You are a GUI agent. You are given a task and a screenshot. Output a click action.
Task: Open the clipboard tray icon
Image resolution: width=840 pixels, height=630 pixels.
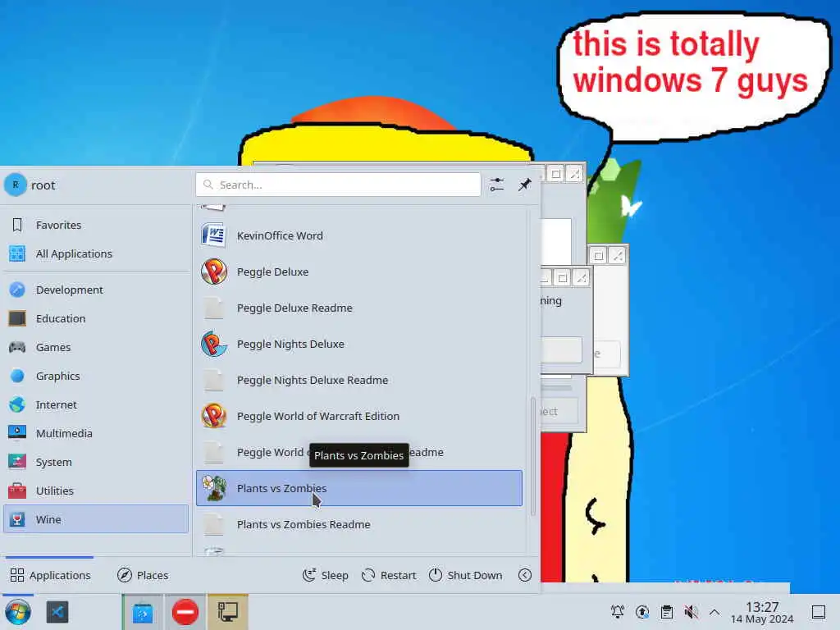(x=666, y=611)
